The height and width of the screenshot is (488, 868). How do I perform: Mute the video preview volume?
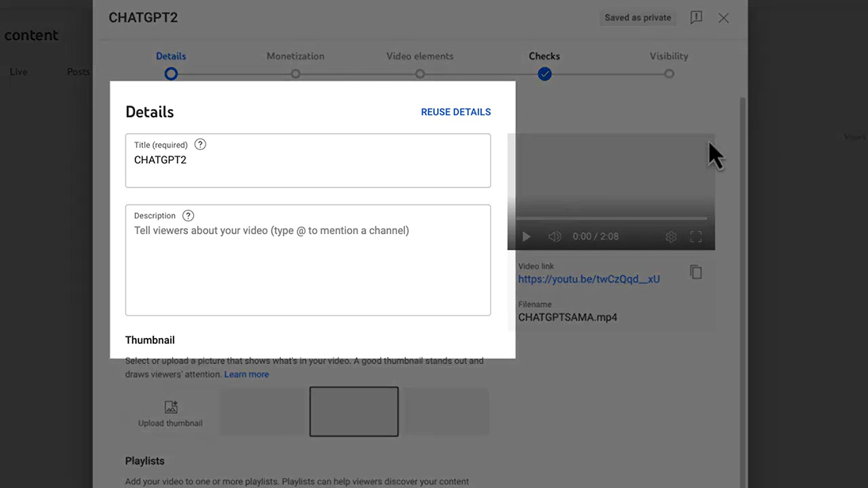(x=555, y=236)
